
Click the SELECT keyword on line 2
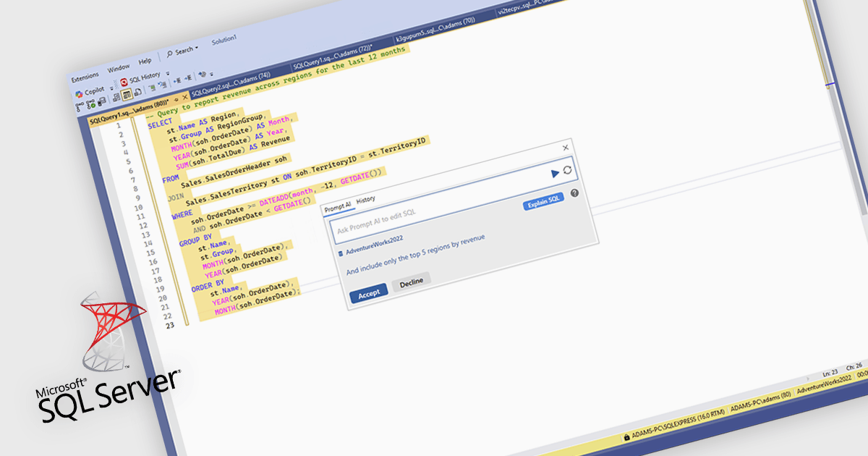[x=160, y=124]
